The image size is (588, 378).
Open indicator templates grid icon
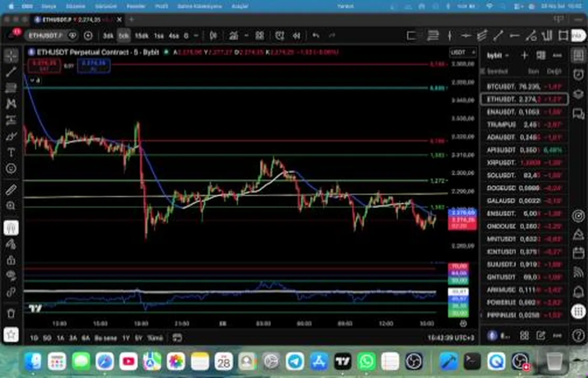point(259,36)
